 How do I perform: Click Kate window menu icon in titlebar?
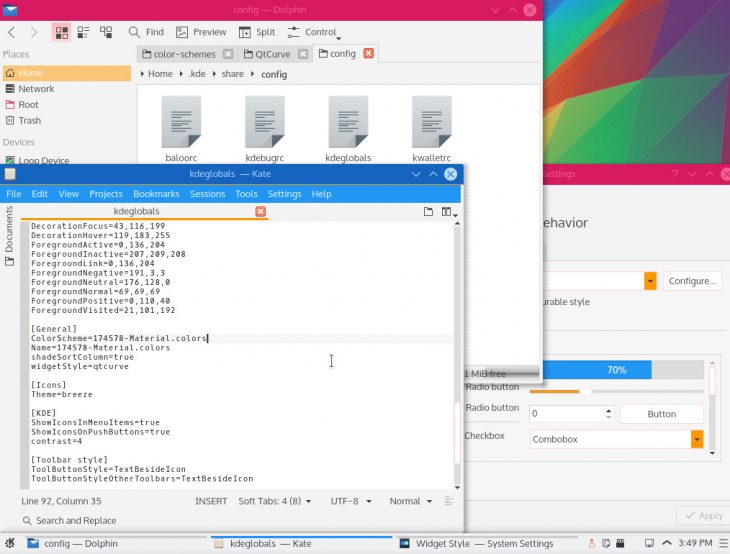click(x=10, y=174)
